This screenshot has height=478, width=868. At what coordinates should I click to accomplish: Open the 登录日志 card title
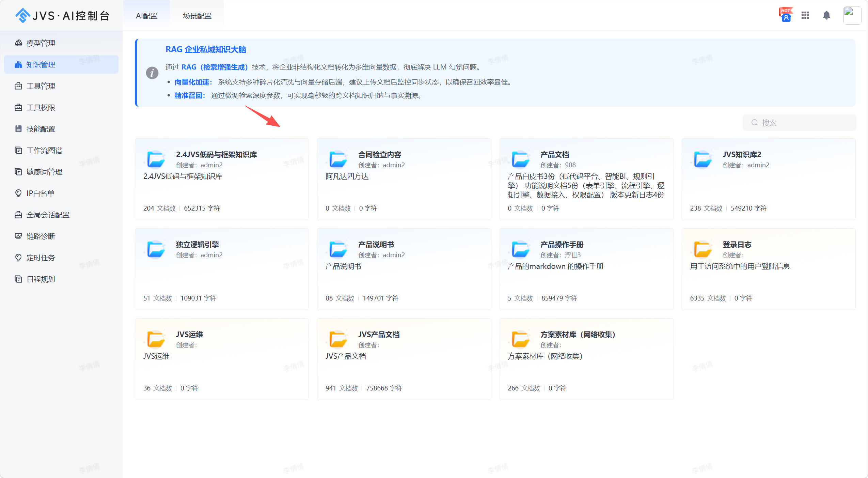click(737, 245)
